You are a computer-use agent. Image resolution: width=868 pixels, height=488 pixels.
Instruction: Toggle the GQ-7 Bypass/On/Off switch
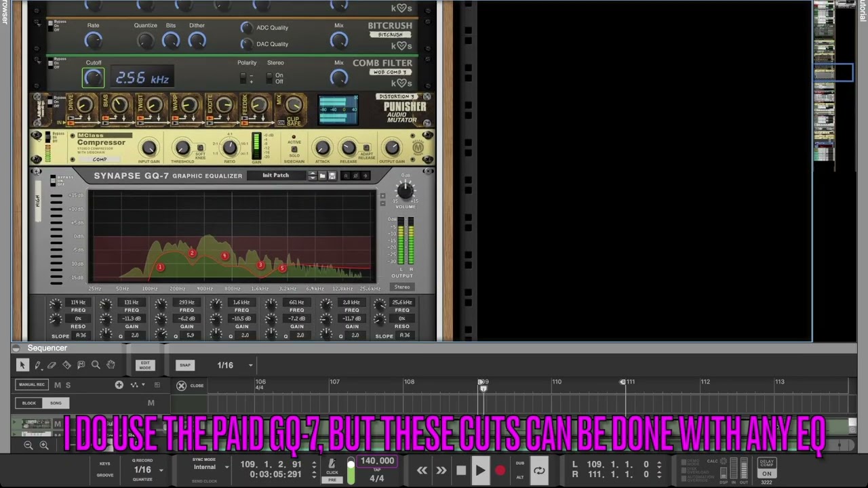point(53,180)
